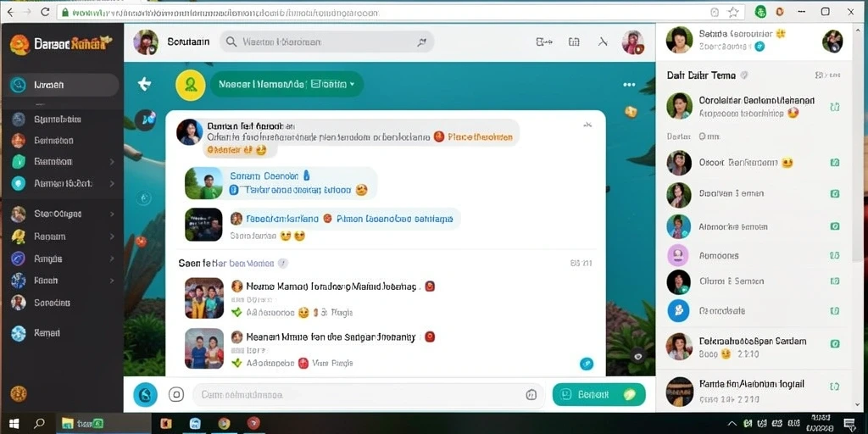Open the sidebar item with yellow bird icon

coord(62,236)
